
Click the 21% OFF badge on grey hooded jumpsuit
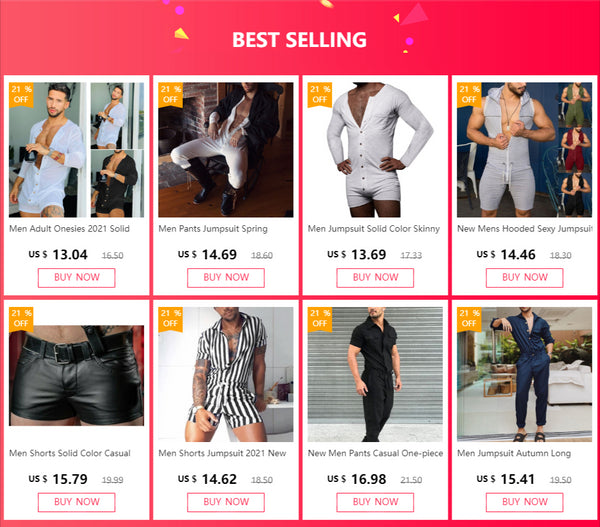point(469,94)
